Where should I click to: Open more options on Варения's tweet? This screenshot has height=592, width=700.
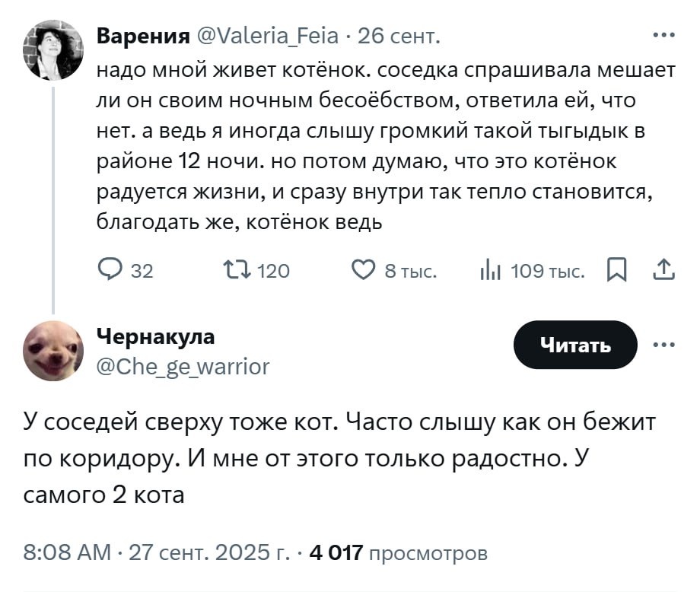(663, 34)
